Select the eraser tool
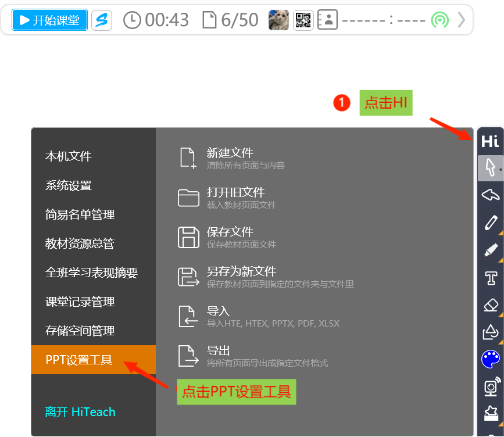 point(491,305)
